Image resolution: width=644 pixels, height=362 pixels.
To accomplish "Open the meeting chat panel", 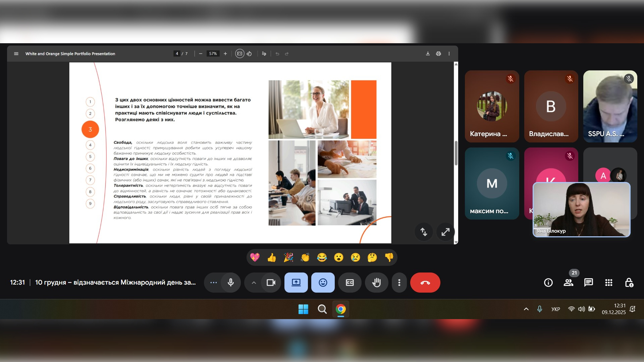I will click(x=588, y=283).
